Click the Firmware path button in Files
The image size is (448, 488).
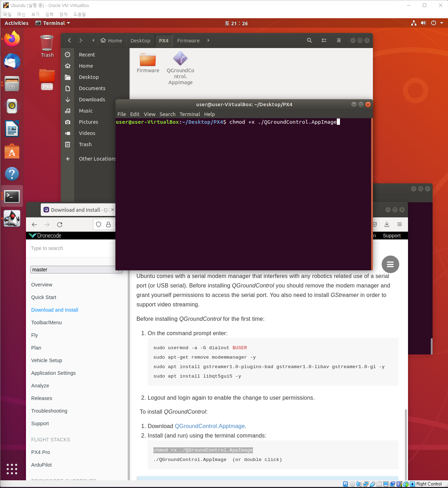pyautogui.click(x=188, y=40)
